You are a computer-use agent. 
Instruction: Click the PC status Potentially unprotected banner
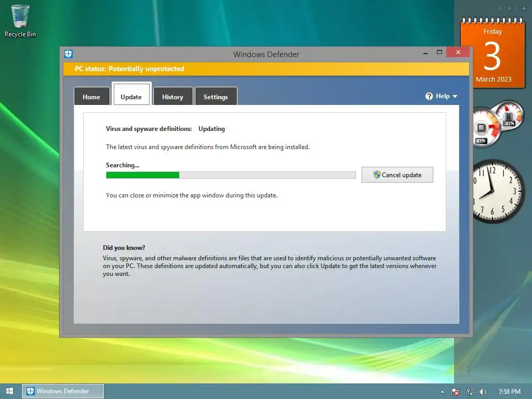point(267,69)
